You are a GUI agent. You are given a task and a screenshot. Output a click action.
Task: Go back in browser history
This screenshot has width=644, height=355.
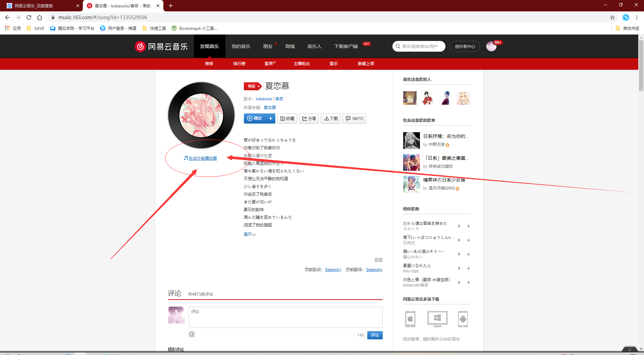pos(7,17)
